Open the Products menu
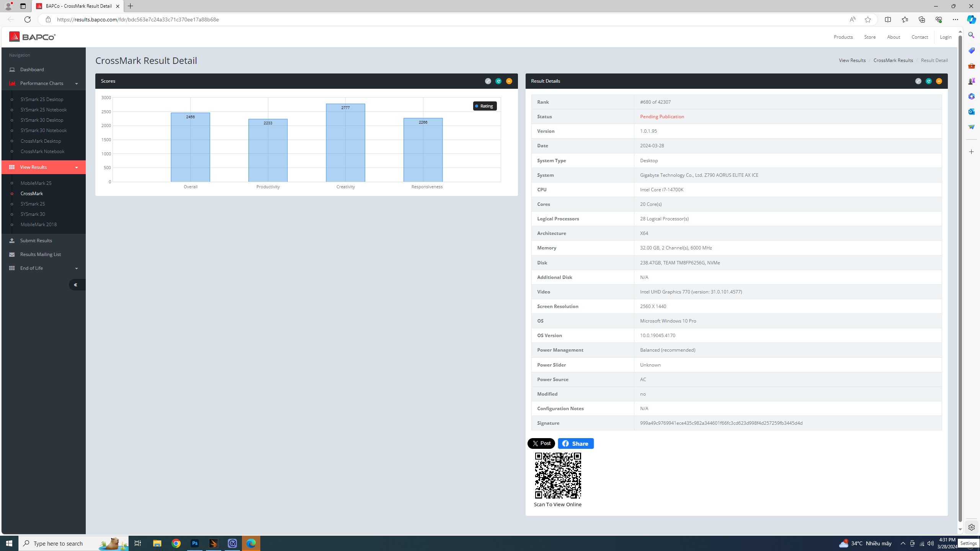 click(843, 37)
